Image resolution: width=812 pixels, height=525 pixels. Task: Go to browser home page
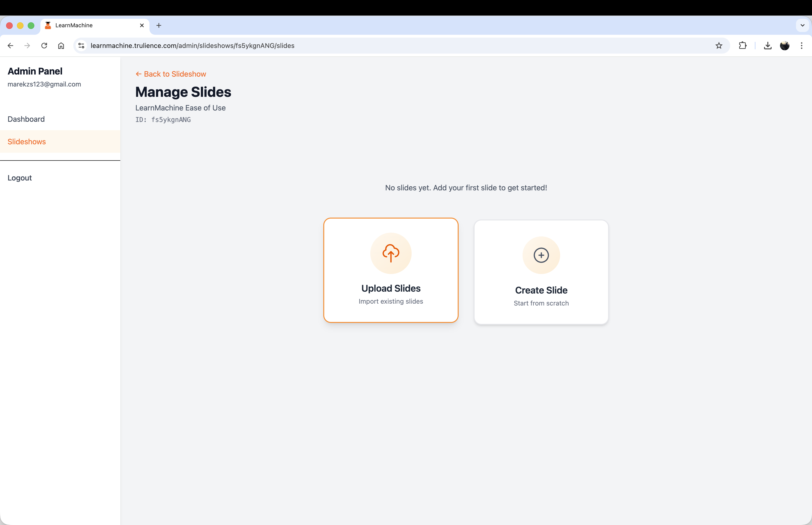point(61,46)
